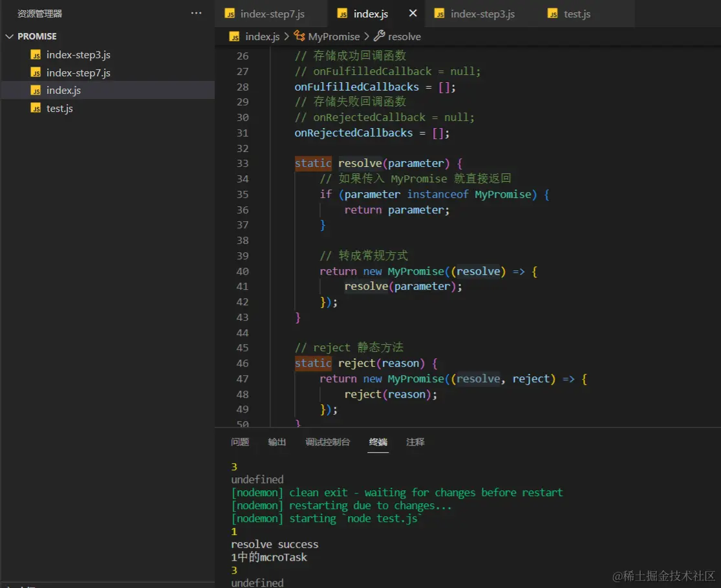Image resolution: width=721 pixels, height=588 pixels.
Task: Collapse the PROMISE folder chevron
Action: click(9, 36)
